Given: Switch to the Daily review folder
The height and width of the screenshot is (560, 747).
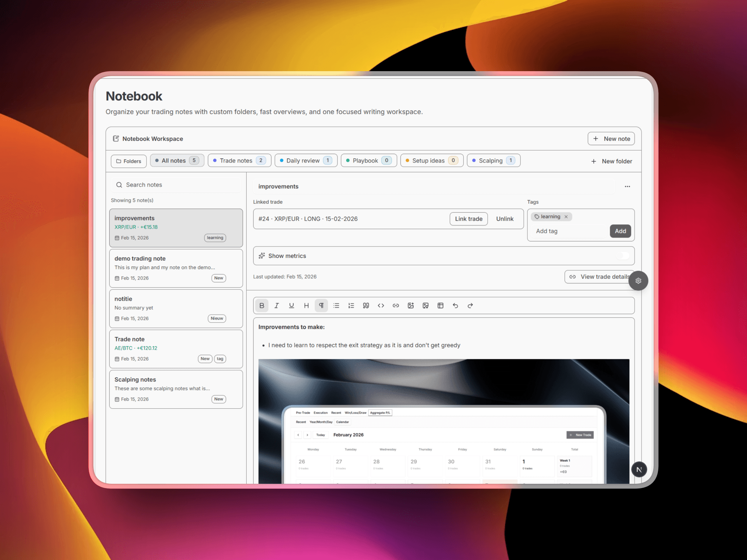Looking at the screenshot, I should [x=306, y=160].
